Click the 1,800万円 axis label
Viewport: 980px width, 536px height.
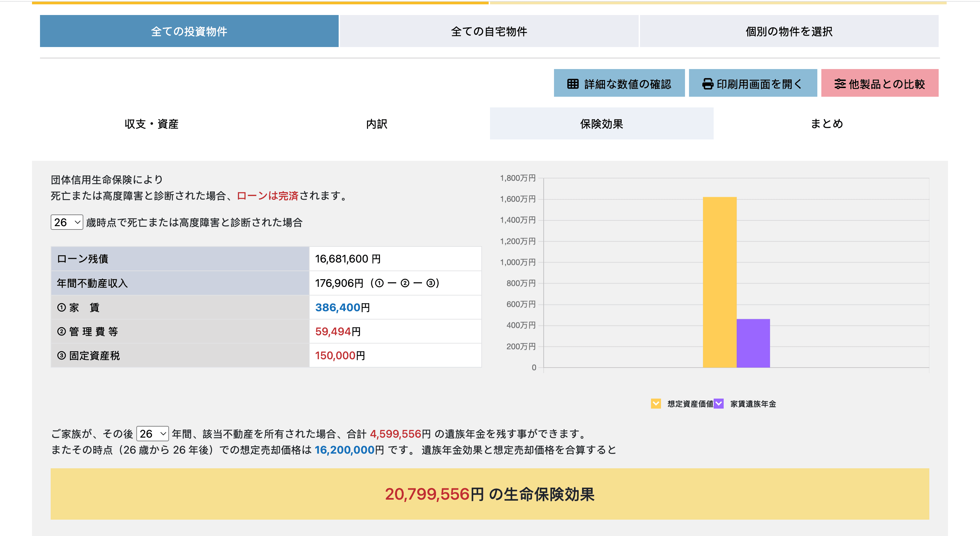pos(518,178)
